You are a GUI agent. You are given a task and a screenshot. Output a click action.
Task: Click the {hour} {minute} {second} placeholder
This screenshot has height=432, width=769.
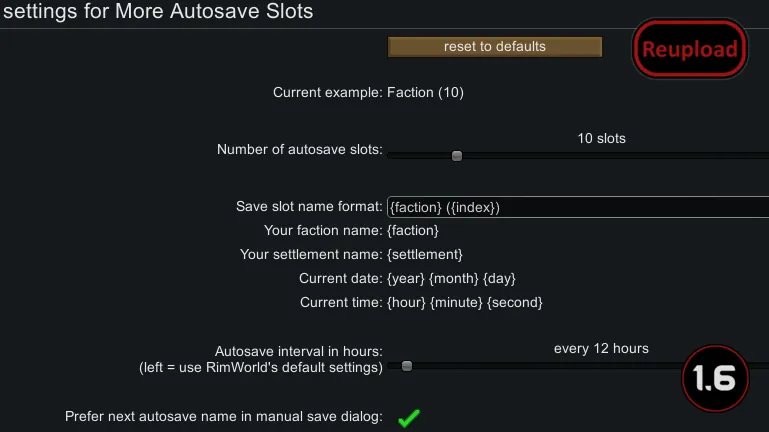pyautogui.click(x=464, y=302)
